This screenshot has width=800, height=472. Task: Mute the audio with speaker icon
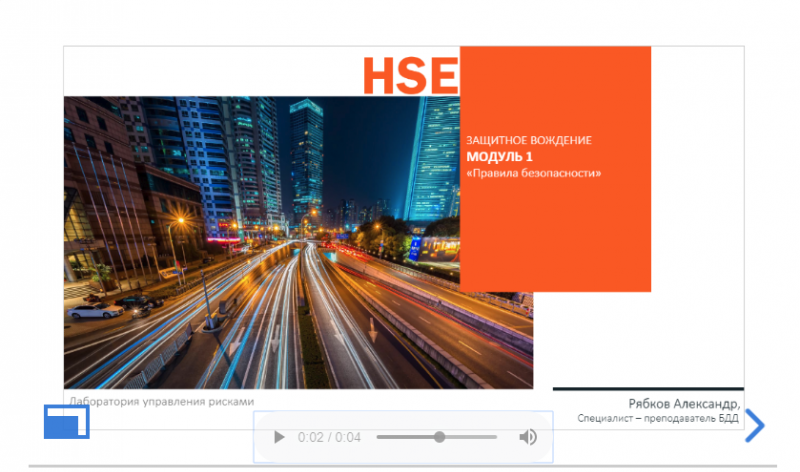click(x=528, y=437)
